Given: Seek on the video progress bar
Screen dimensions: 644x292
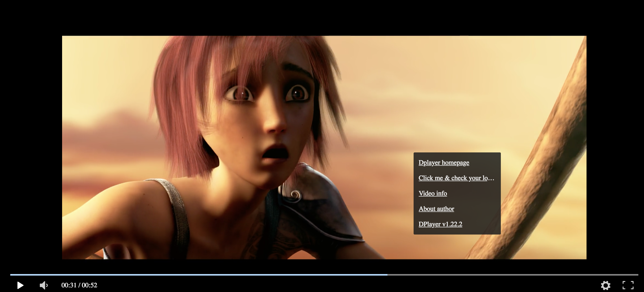Looking at the screenshot, I should [324, 275].
